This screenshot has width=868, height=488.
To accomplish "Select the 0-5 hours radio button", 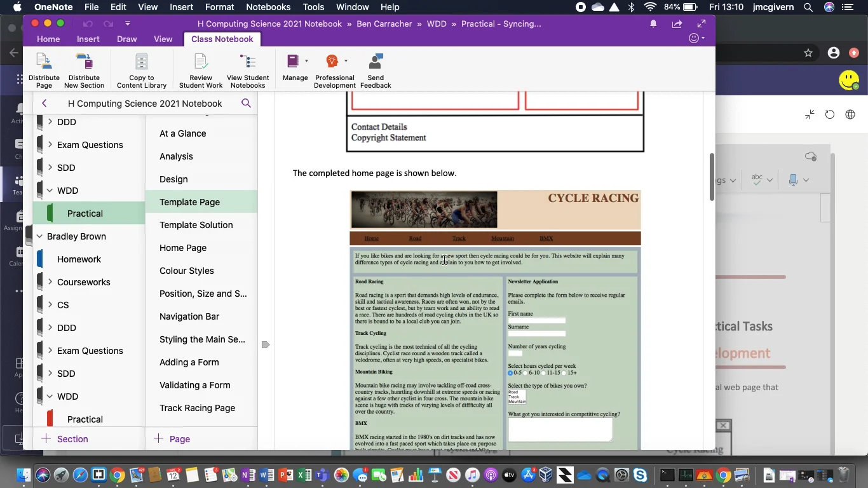I will tap(510, 373).
